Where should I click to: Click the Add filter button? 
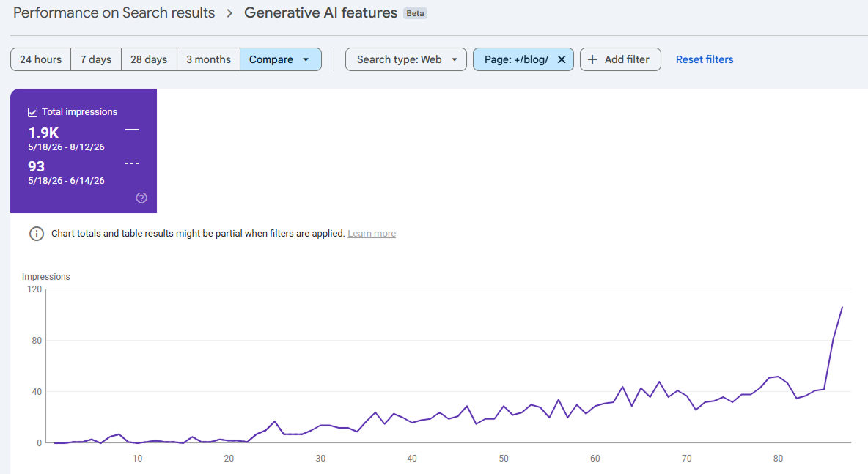(x=620, y=59)
